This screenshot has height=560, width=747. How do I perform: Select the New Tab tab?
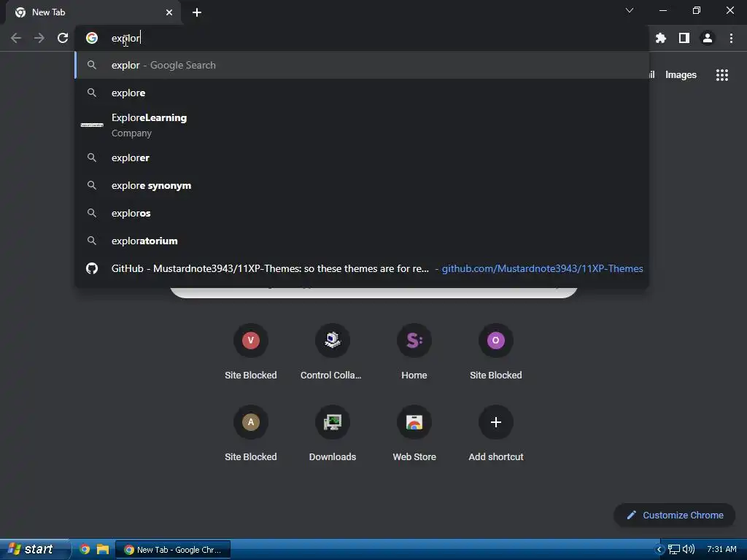pyautogui.click(x=93, y=12)
